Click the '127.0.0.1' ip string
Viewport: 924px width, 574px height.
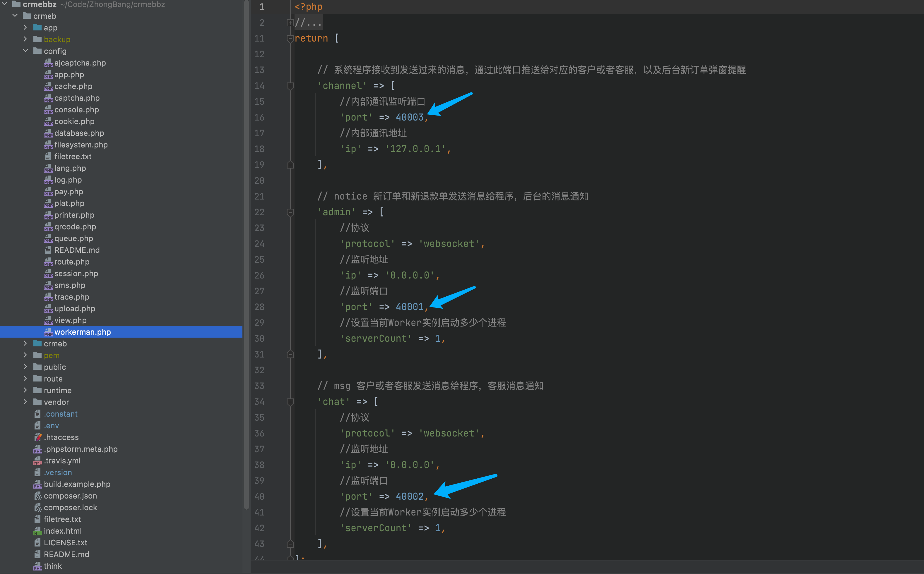click(x=415, y=149)
